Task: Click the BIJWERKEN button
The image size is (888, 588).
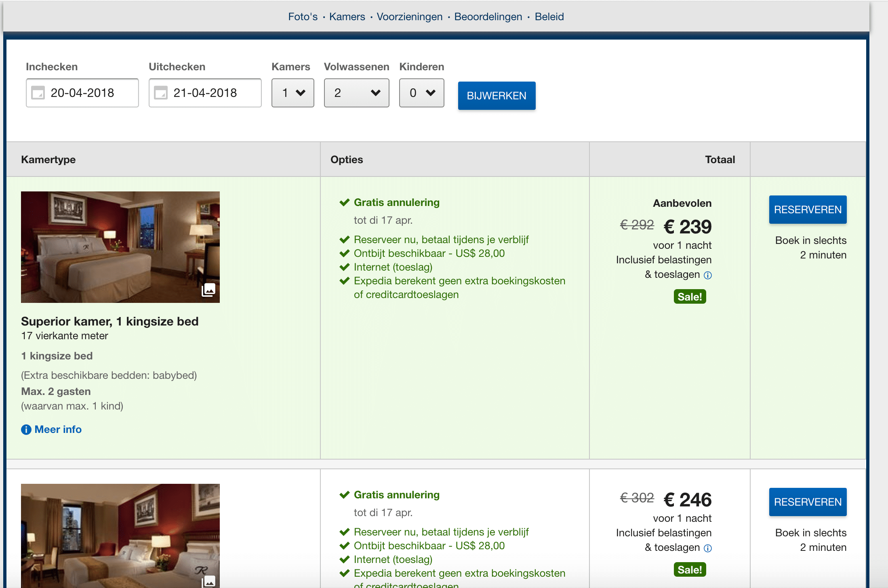Action: point(497,96)
